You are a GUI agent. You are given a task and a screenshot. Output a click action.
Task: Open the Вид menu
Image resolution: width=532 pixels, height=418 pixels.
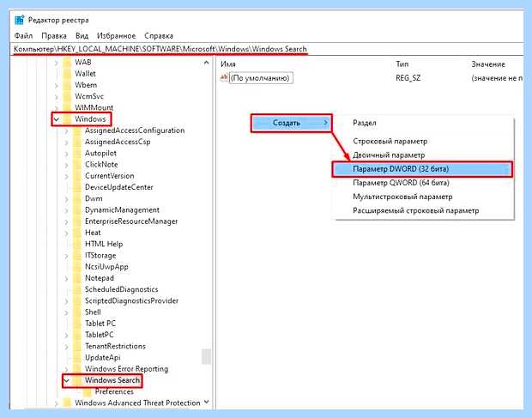82,36
